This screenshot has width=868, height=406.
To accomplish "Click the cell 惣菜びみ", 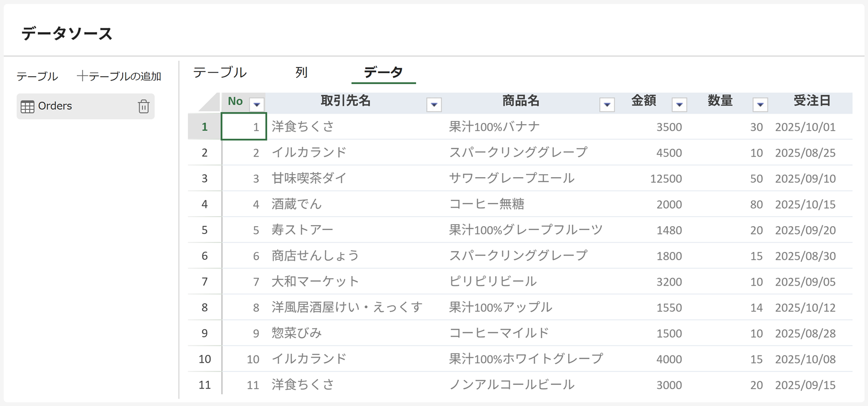I will pyautogui.click(x=297, y=333).
